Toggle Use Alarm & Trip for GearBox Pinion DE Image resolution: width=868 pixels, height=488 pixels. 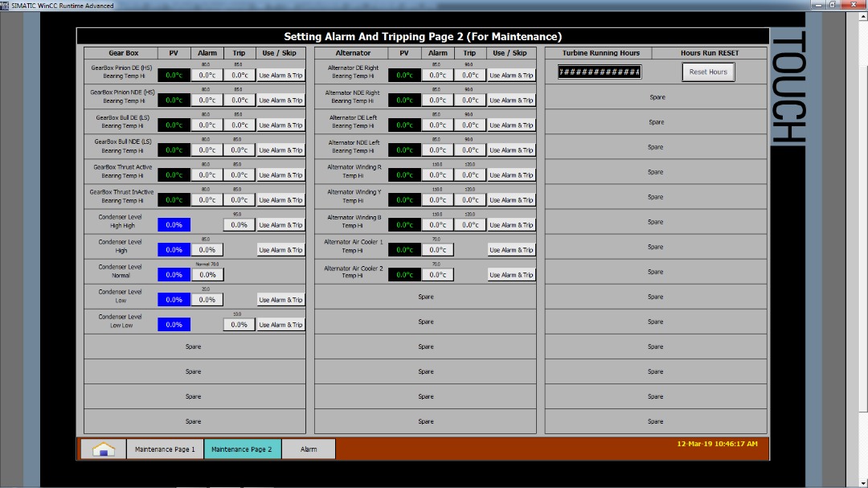(280, 76)
